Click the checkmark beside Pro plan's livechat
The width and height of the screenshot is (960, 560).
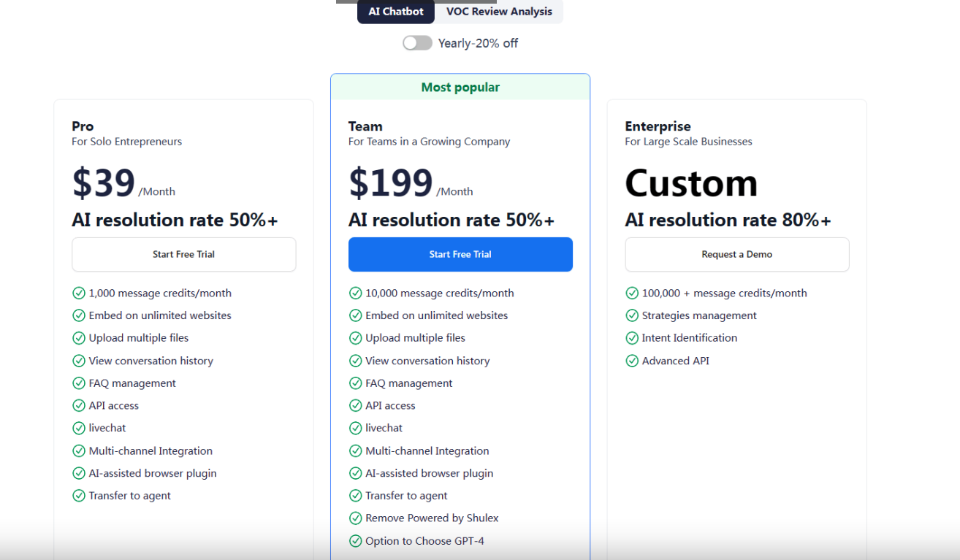coord(79,429)
